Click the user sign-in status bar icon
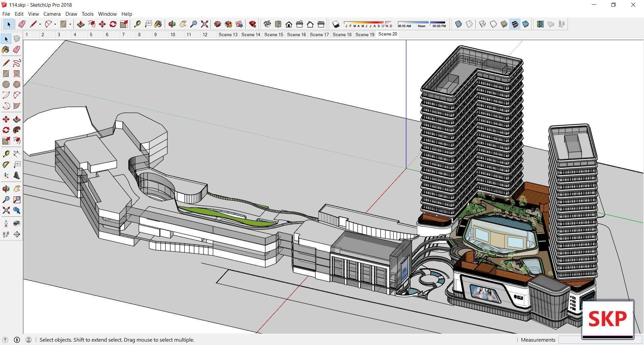Screen dimensions: 644x345 point(29,340)
